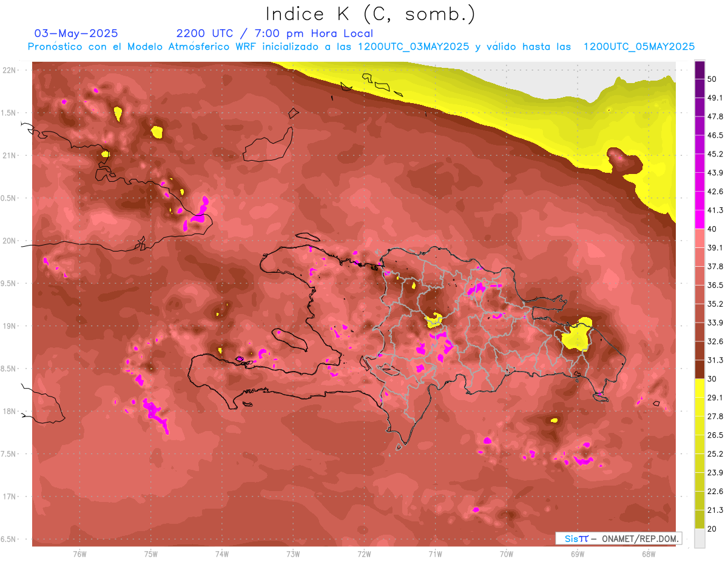Click the '72W' longitude label

(364, 554)
